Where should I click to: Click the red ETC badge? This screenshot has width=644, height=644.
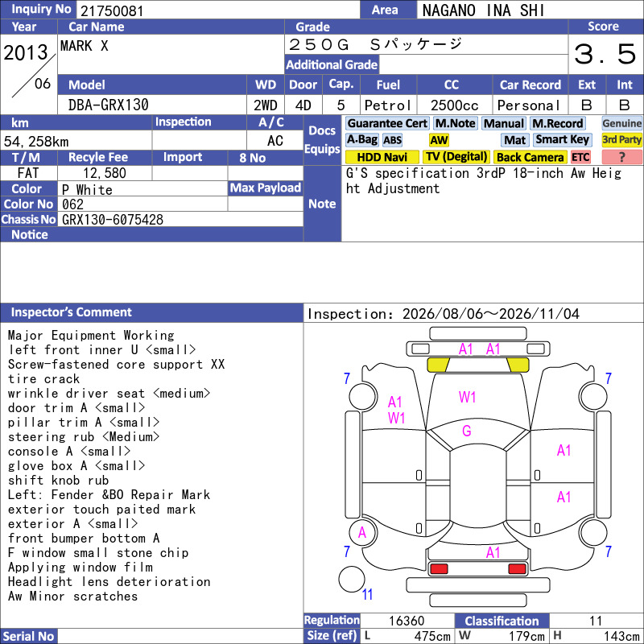(x=580, y=157)
